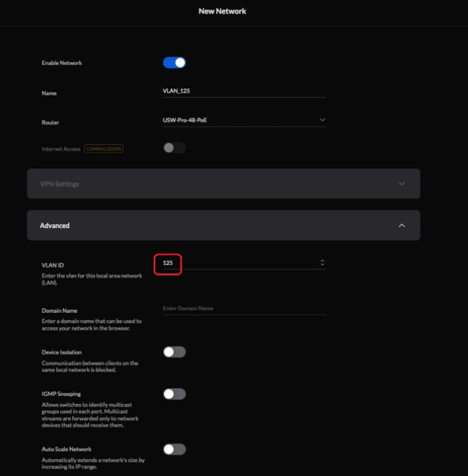
Task: Enable the Device Isolation switch
Action: (175, 352)
